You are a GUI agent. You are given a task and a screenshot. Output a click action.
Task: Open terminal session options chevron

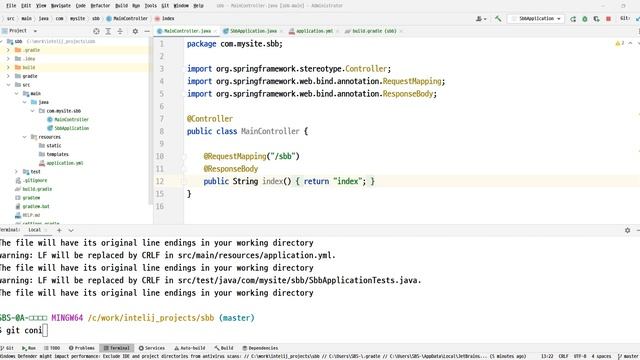(71, 230)
